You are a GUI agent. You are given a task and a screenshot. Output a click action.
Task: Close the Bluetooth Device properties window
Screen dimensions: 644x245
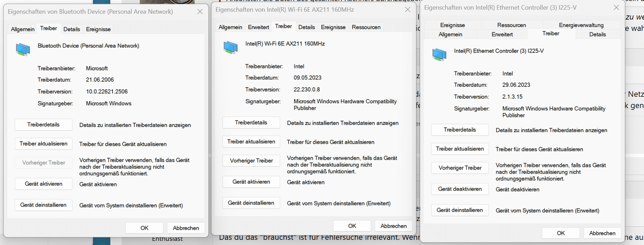(x=200, y=12)
